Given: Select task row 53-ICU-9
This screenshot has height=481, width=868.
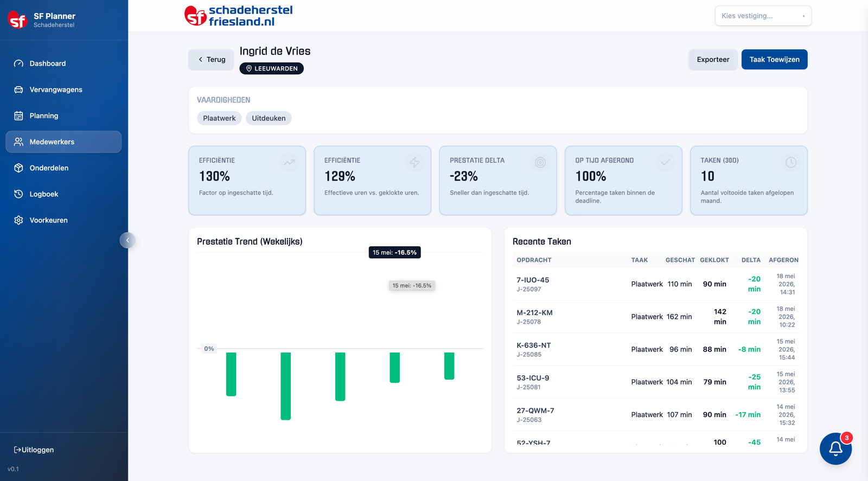Looking at the screenshot, I should (656, 382).
